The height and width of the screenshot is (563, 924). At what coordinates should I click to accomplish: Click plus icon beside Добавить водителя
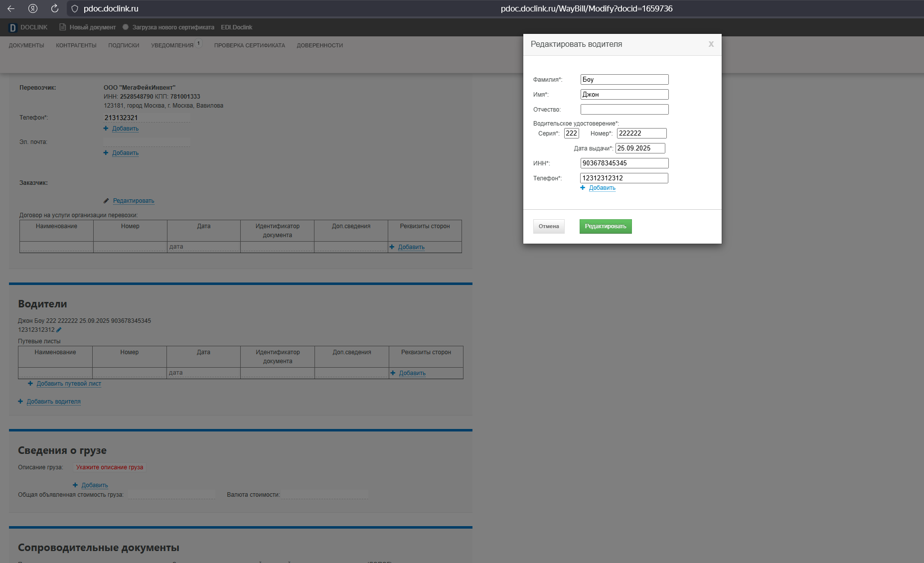(x=20, y=402)
